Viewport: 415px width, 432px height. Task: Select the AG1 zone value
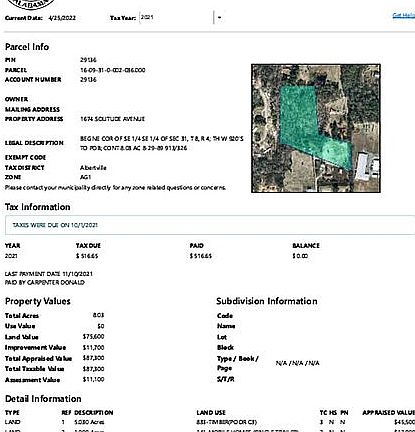(x=85, y=177)
